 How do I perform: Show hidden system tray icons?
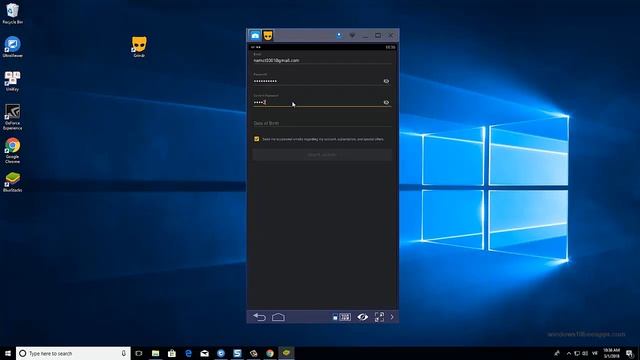(569, 353)
